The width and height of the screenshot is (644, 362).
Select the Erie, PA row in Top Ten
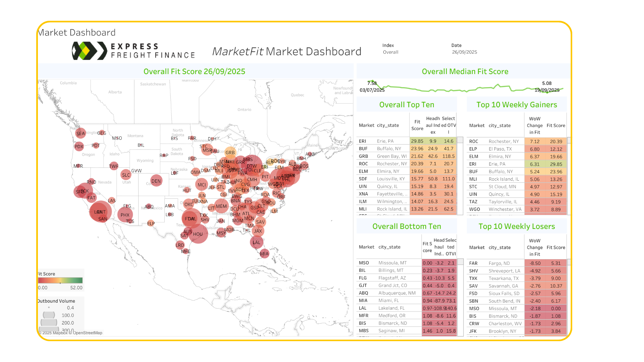[385, 141]
